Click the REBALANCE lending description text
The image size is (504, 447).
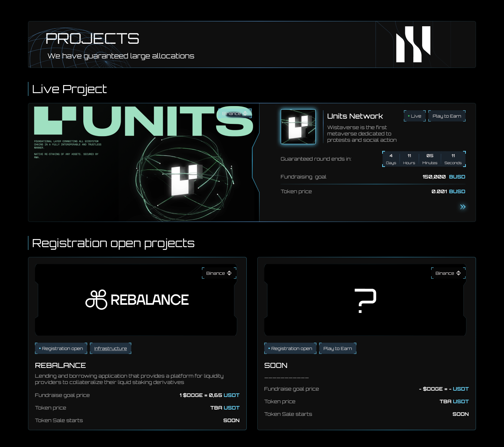(x=129, y=379)
